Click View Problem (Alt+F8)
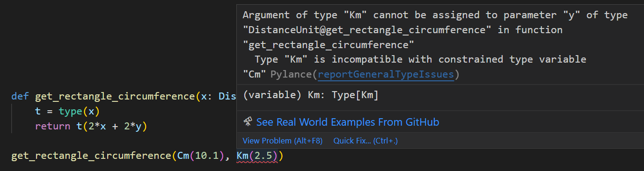The width and height of the screenshot is (644, 171). click(283, 141)
